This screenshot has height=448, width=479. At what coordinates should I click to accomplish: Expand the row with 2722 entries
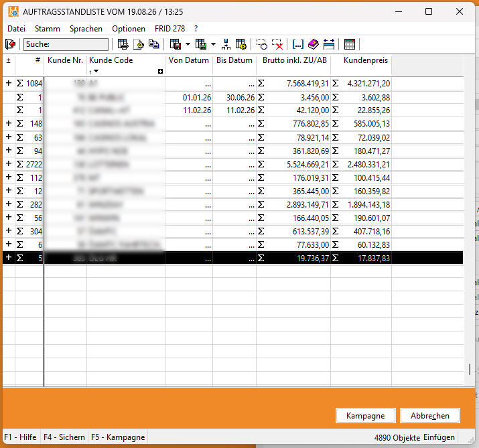coord(9,163)
